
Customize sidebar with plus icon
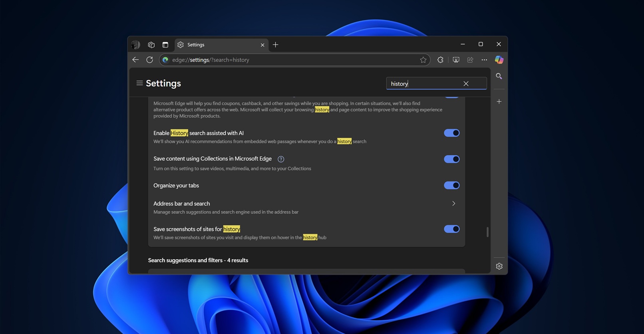[499, 102]
